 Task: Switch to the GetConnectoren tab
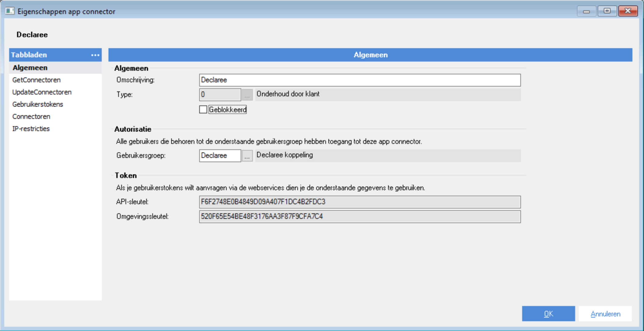tap(36, 80)
